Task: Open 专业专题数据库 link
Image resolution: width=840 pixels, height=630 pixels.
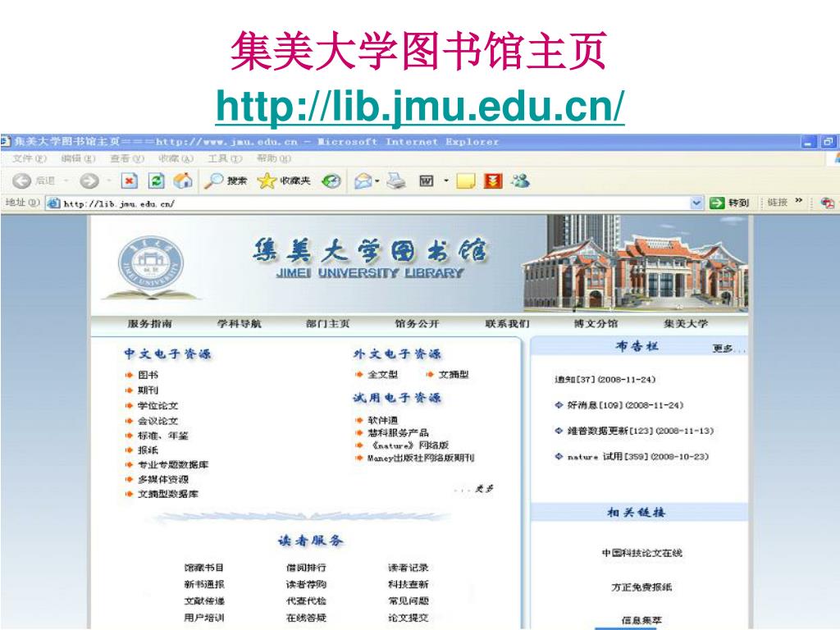Action: (173, 464)
